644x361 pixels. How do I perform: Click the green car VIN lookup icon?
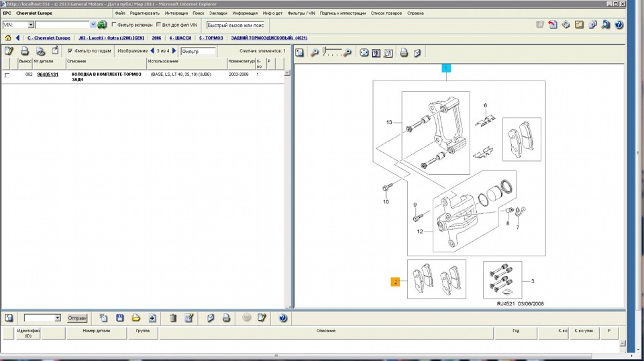coord(102,25)
